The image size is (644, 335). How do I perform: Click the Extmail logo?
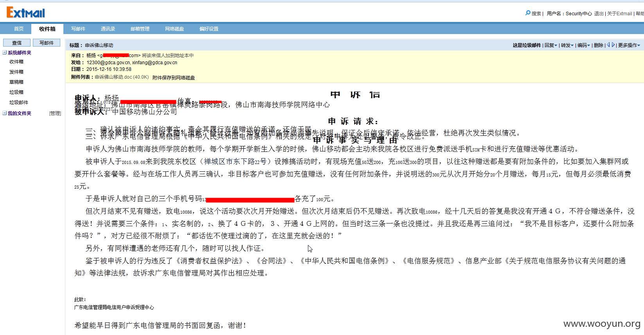pyautogui.click(x=26, y=13)
